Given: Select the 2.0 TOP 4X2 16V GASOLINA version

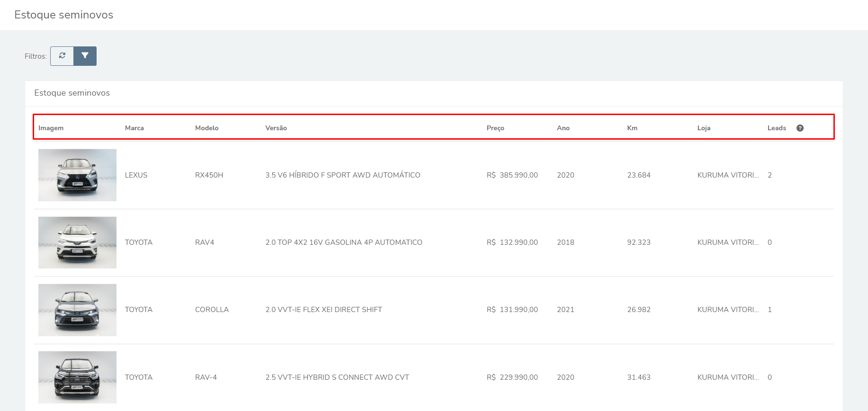Looking at the screenshot, I should (344, 242).
